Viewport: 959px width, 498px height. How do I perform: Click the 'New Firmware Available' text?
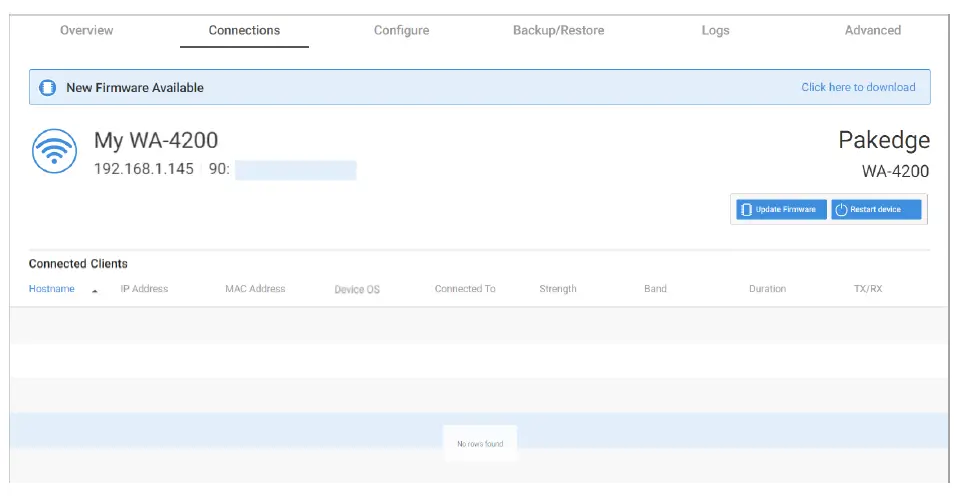pos(135,87)
